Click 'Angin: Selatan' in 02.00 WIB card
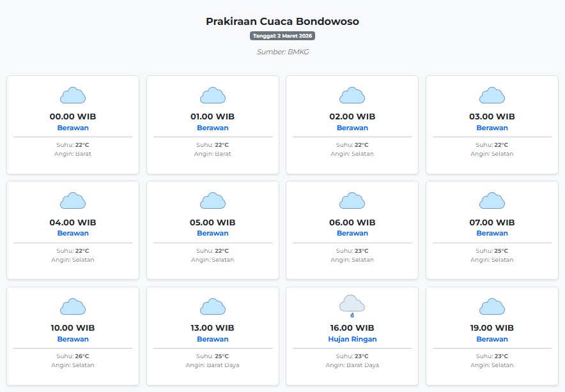The width and height of the screenshot is (565, 392). point(352,154)
